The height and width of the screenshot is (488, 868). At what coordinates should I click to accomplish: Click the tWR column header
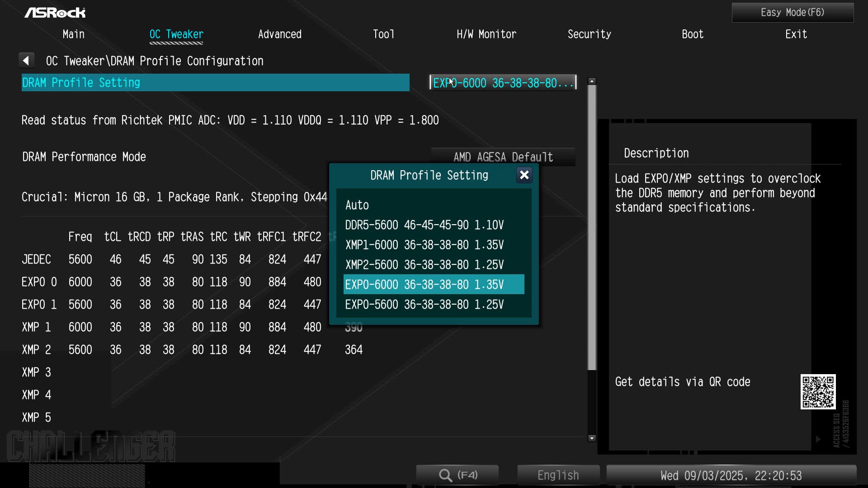click(242, 237)
